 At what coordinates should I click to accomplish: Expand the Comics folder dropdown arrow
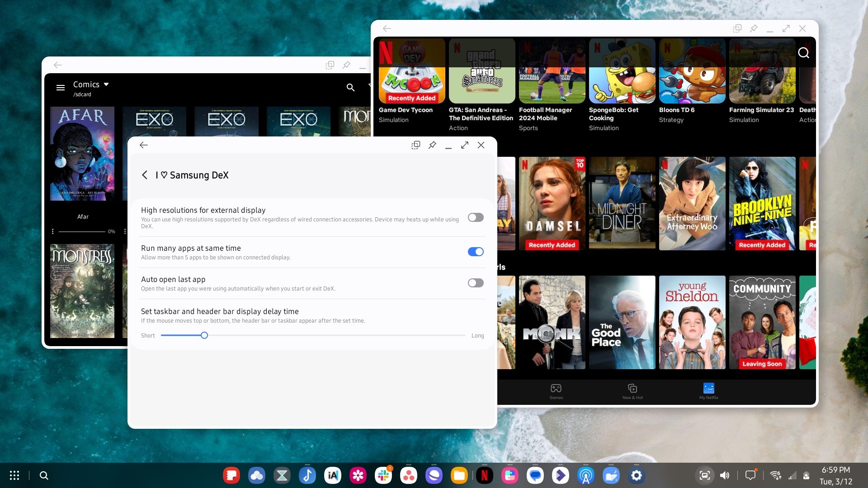coord(106,84)
